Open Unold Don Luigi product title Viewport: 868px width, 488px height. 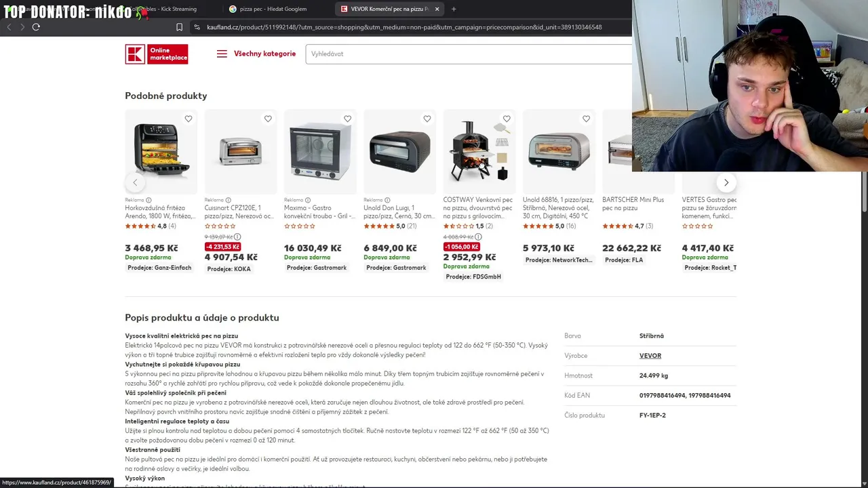pyautogui.click(x=399, y=212)
